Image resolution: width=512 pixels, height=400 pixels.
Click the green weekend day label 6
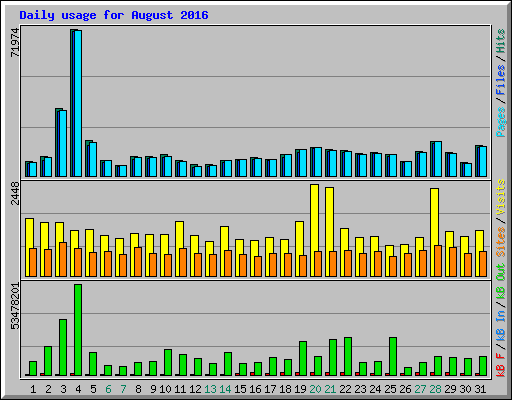(x=108, y=389)
